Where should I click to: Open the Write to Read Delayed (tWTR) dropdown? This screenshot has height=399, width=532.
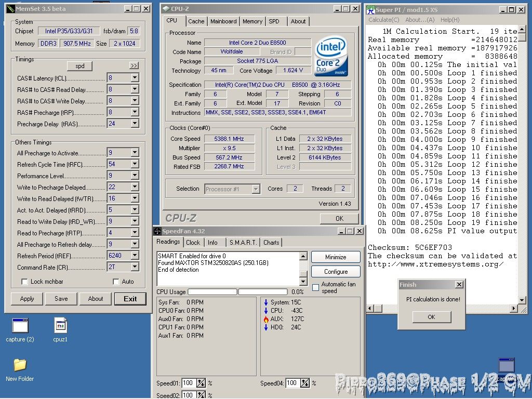point(135,198)
